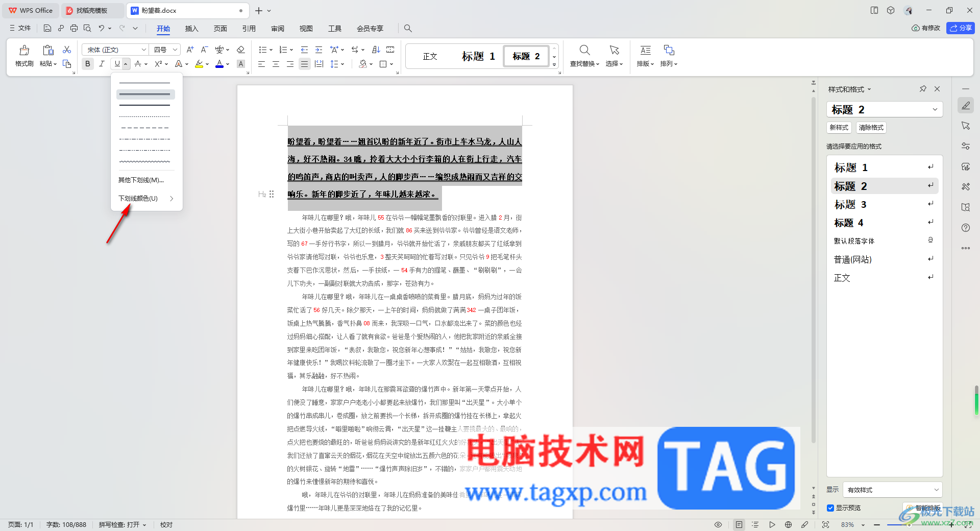This screenshot has width=980, height=531.
Task: Open the font size 四号 dropdown
Action: pyautogui.click(x=175, y=50)
